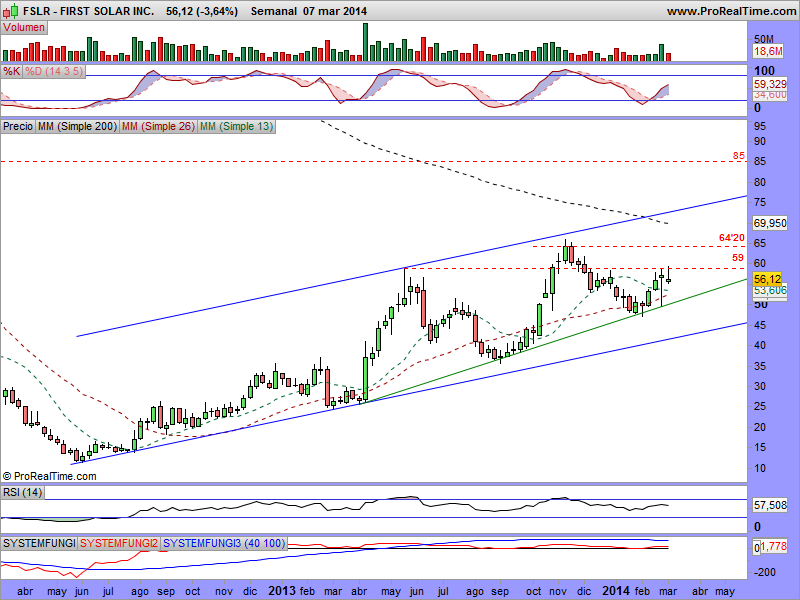Click the red 64'20 resistance level marker
The width and height of the screenshot is (800, 600).
click(x=733, y=237)
